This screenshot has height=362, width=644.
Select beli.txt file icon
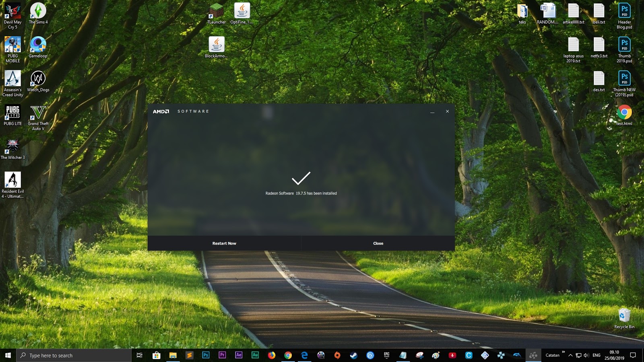[x=599, y=14]
